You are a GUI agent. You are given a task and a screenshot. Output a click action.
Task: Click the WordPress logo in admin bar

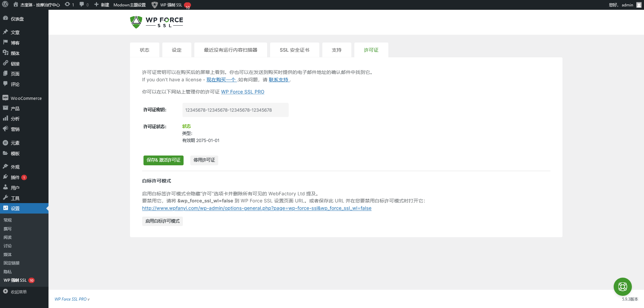point(5,5)
